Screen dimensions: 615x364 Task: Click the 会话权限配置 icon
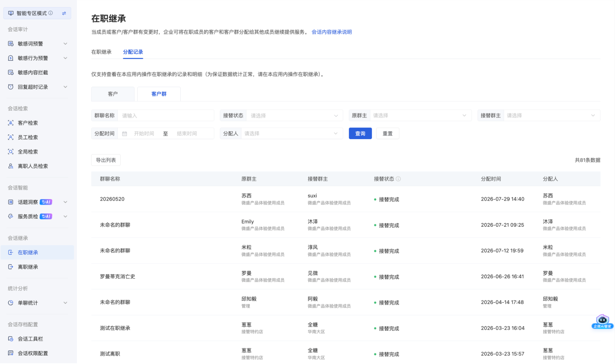[10, 353]
